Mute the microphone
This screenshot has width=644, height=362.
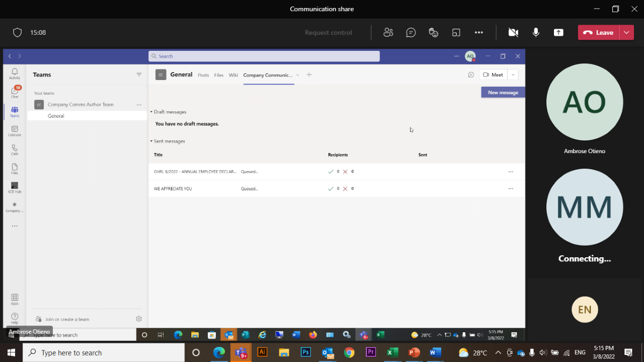click(x=536, y=32)
